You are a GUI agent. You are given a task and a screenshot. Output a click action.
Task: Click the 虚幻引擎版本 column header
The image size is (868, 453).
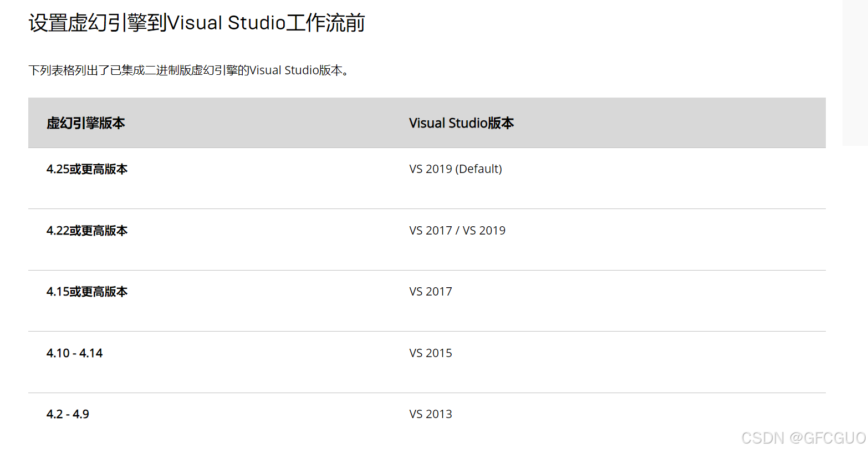coord(86,123)
